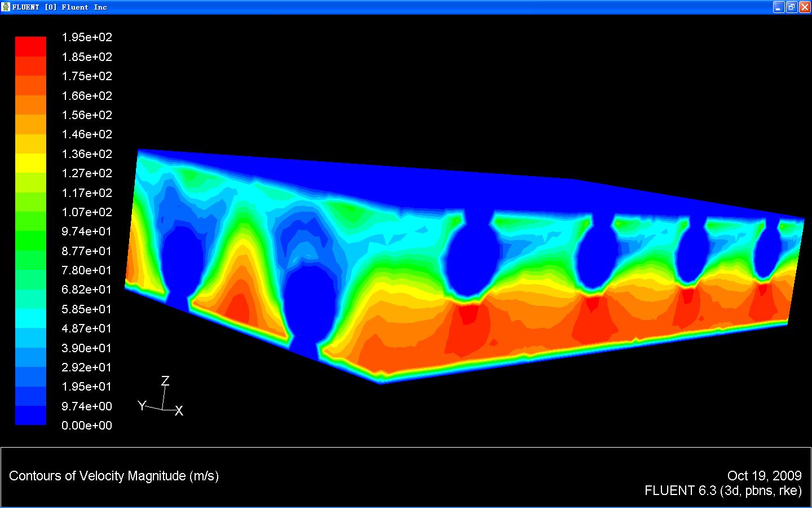Viewport: 812px width, 508px height.
Task: Select the topmost red band of colorbar
Action: pyautogui.click(x=30, y=46)
